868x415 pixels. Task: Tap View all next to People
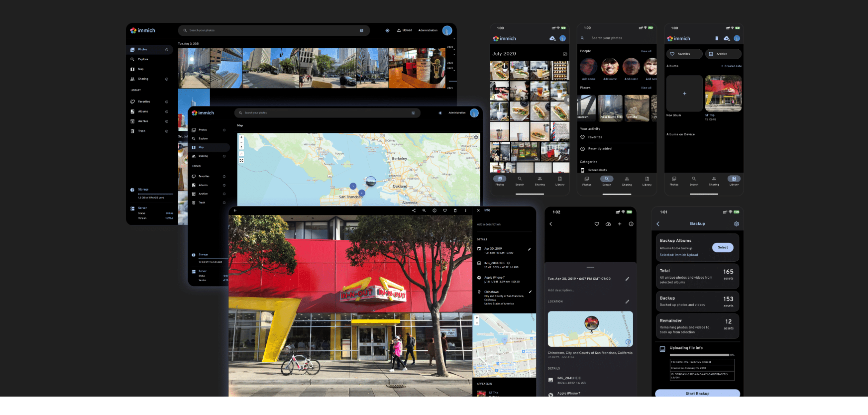[x=646, y=51]
